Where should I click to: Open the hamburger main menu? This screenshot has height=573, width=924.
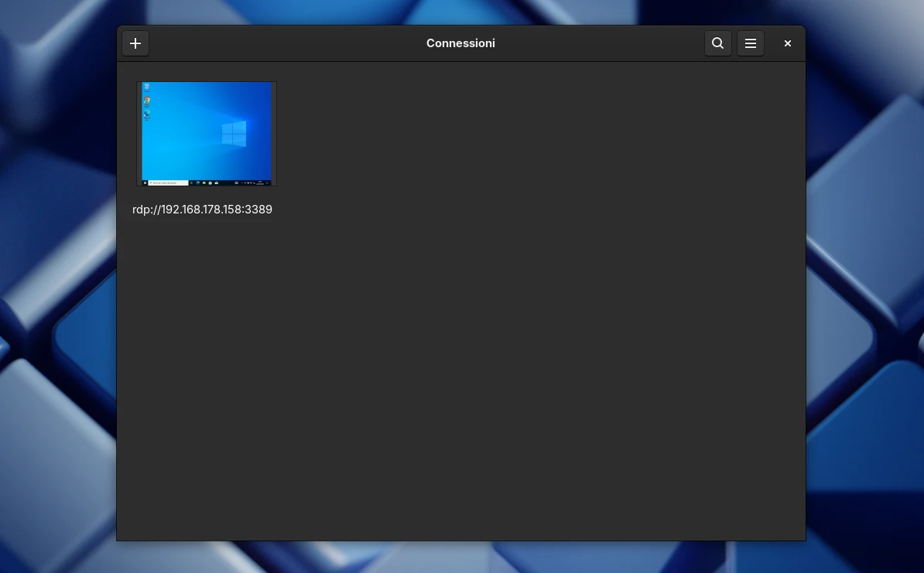click(x=751, y=43)
